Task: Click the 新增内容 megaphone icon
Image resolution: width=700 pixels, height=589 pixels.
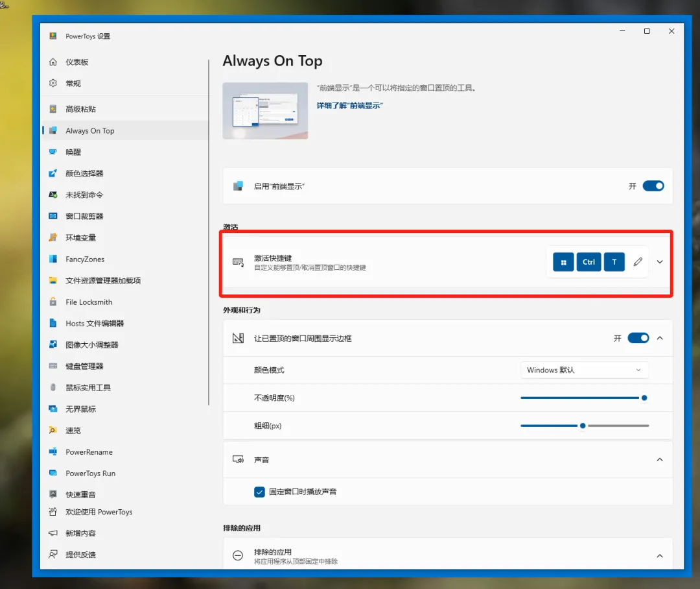Action: coord(52,533)
